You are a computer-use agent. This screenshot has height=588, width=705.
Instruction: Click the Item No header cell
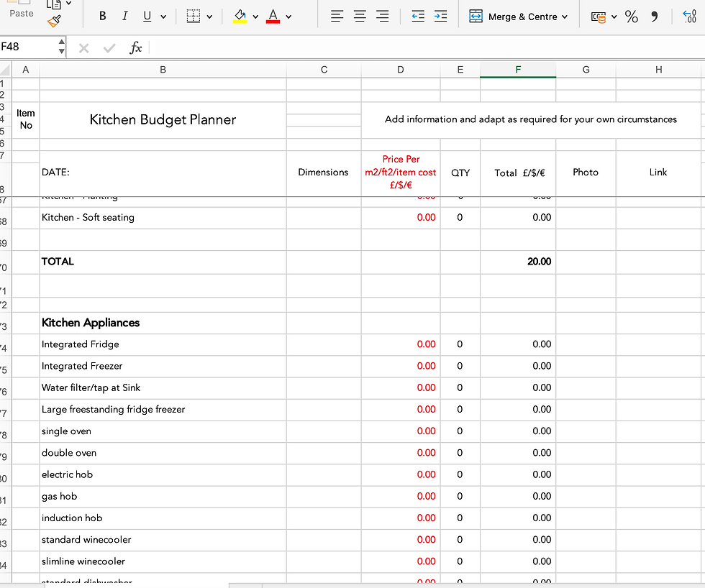tap(26, 119)
